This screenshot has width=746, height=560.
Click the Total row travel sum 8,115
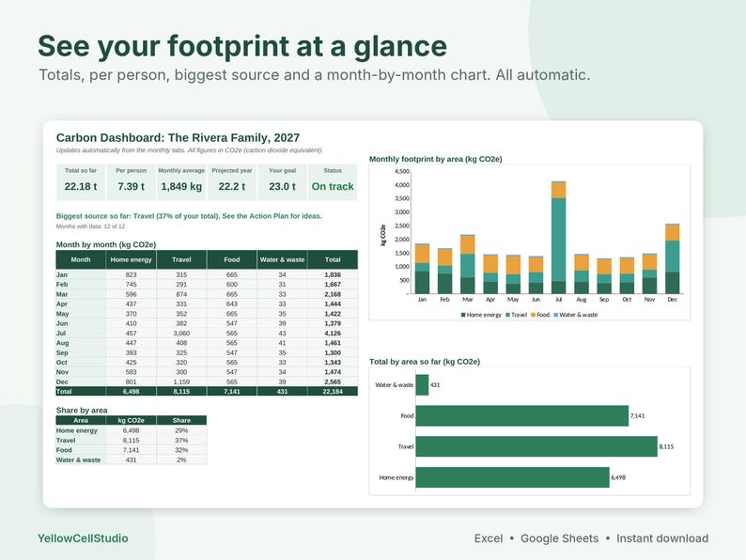181,391
